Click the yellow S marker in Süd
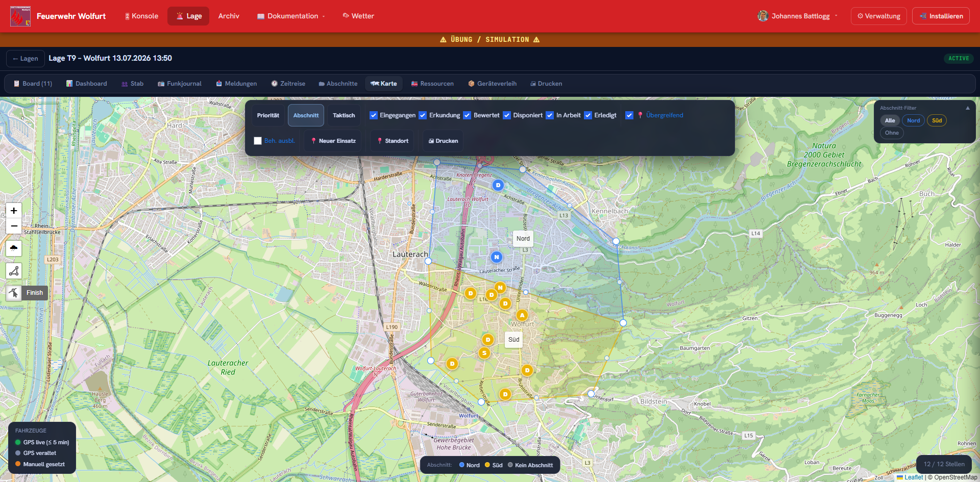This screenshot has width=980, height=482. 484,352
